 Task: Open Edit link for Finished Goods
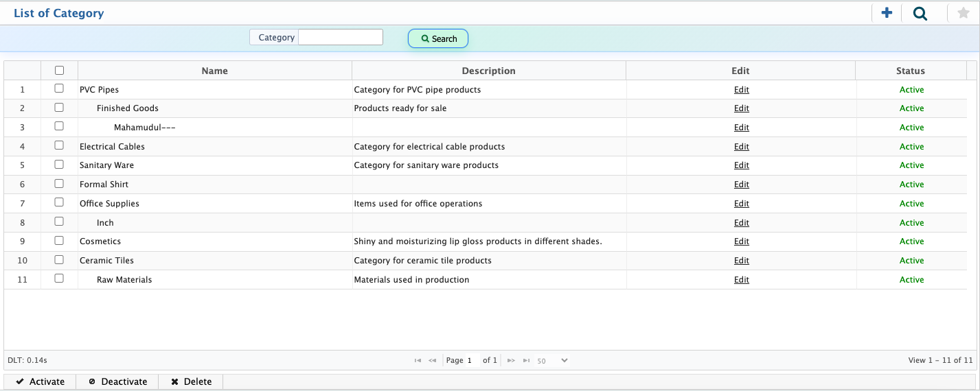pos(742,108)
